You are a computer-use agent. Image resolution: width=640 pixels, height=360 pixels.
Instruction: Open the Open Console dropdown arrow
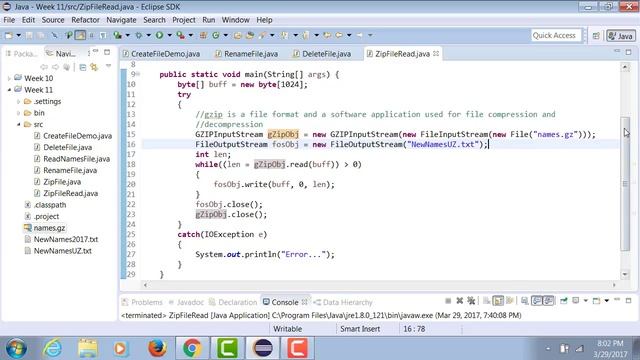point(607,301)
